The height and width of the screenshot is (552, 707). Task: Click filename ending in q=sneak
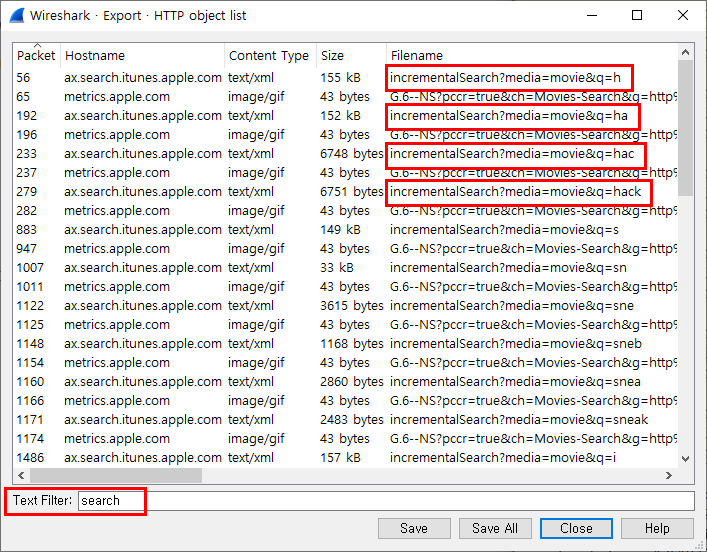[519, 419]
